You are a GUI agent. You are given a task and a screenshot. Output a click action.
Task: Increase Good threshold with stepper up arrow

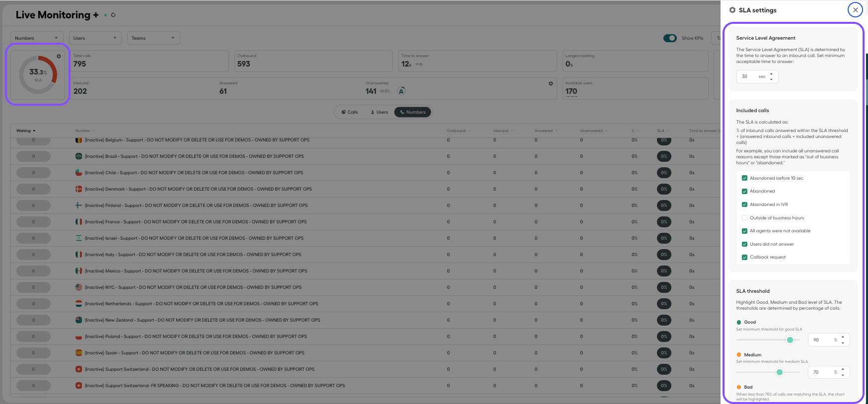[x=843, y=337]
